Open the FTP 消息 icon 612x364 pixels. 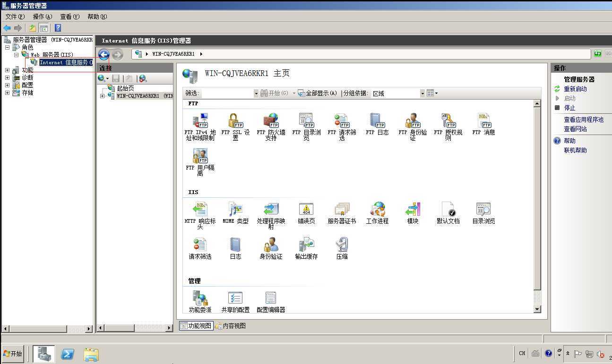coord(483,124)
